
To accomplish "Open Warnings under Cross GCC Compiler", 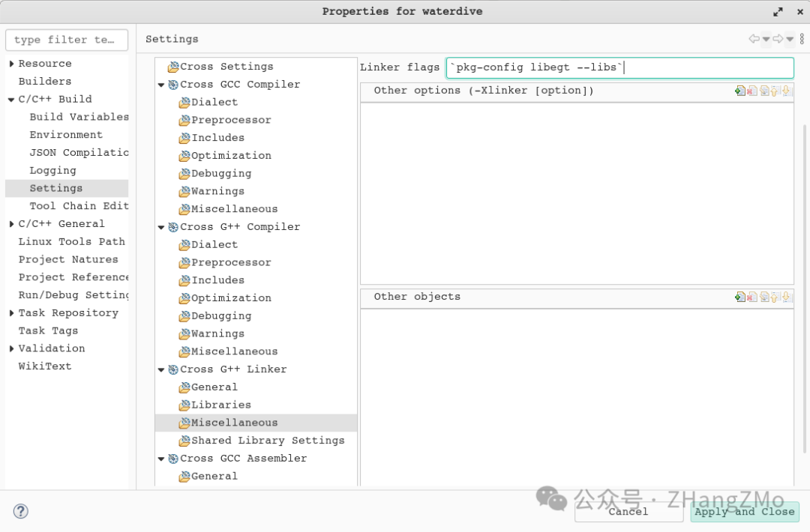I will pos(211,191).
